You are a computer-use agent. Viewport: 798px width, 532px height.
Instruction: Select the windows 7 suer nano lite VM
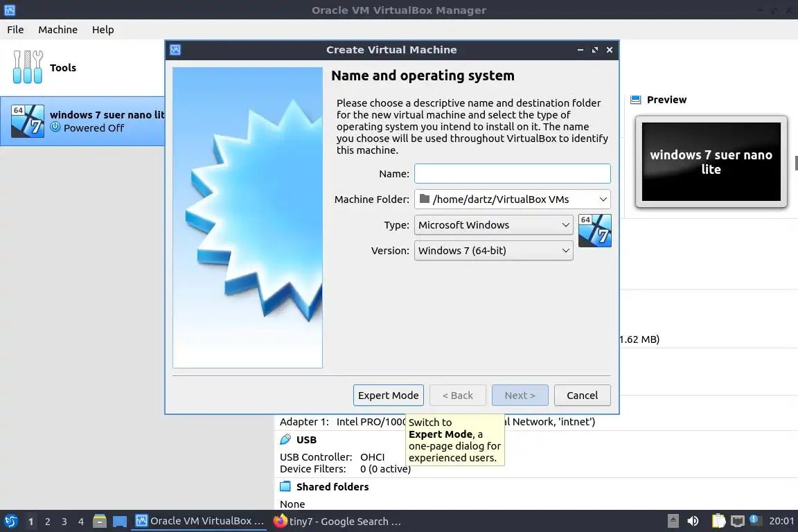click(82, 121)
